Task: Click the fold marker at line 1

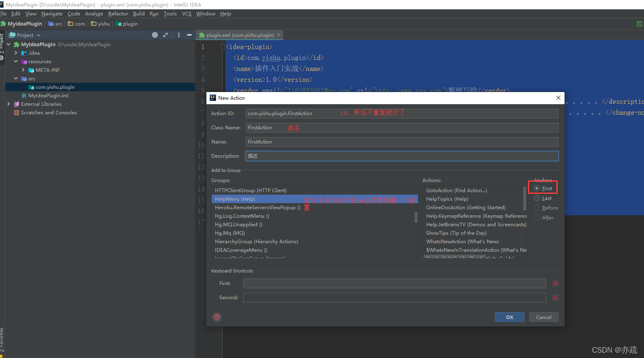Action: [x=222, y=47]
